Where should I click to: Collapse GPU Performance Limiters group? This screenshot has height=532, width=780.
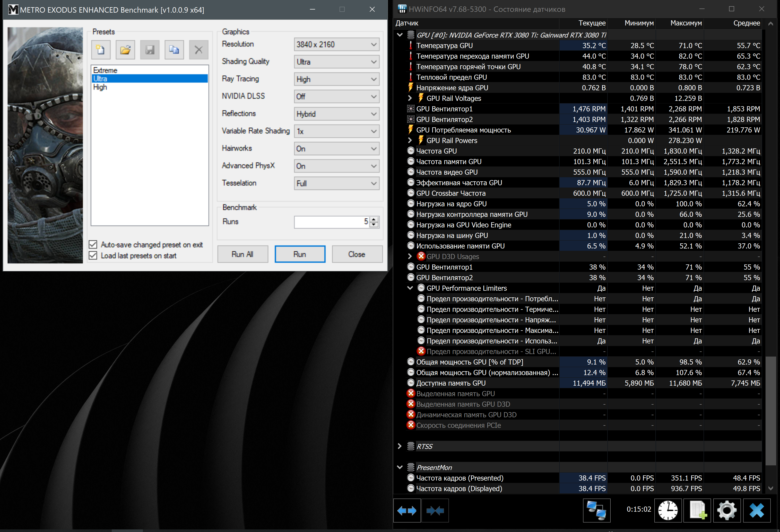[x=410, y=288]
